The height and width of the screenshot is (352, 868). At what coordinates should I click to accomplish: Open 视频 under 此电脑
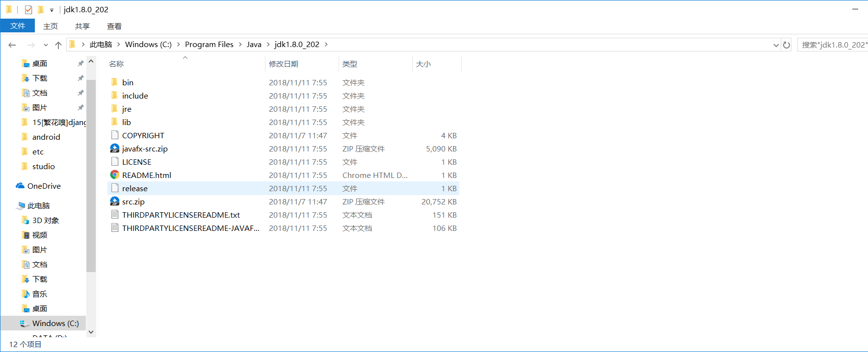pos(40,235)
